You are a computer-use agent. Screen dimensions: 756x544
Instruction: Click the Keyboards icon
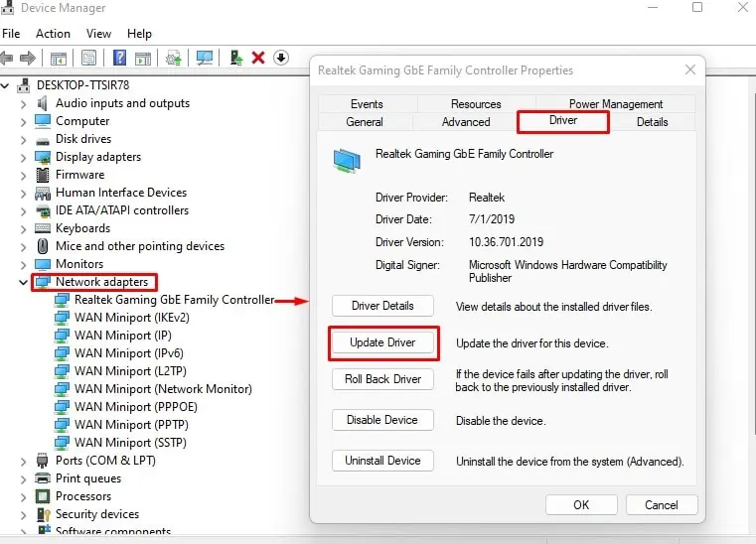click(43, 228)
